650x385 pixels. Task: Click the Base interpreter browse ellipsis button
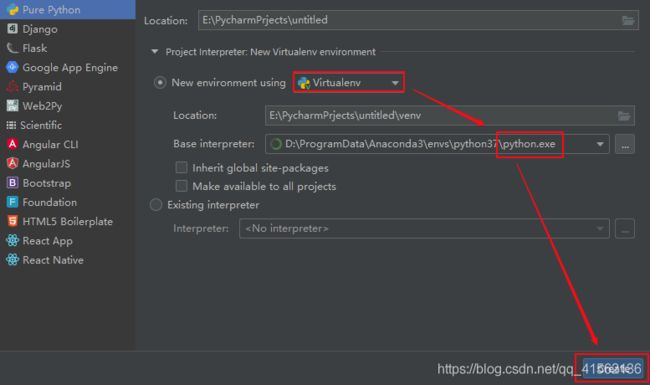(625, 144)
